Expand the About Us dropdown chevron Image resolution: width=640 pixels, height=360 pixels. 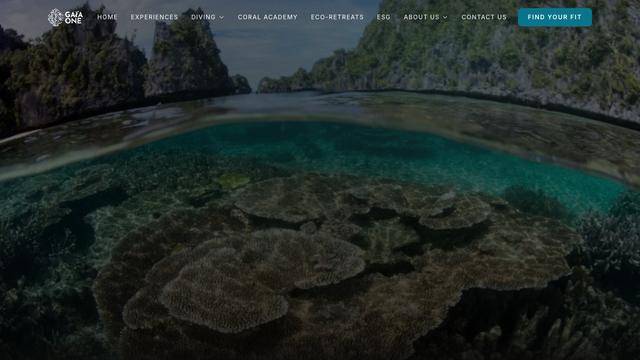[x=445, y=18]
